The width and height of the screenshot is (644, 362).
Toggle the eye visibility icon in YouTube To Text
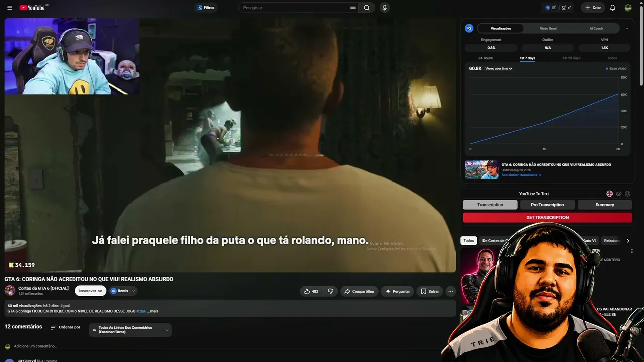619,194
